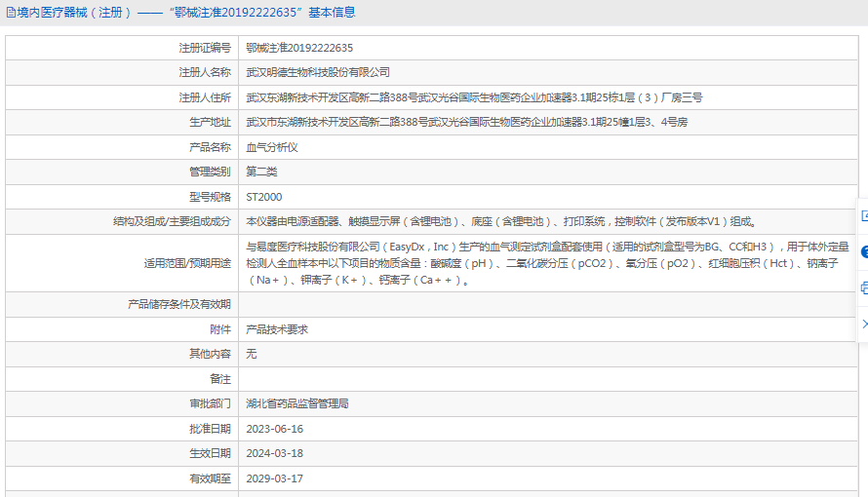Click product name value 血气分析仪
This screenshot has width=868, height=497.
[271, 147]
